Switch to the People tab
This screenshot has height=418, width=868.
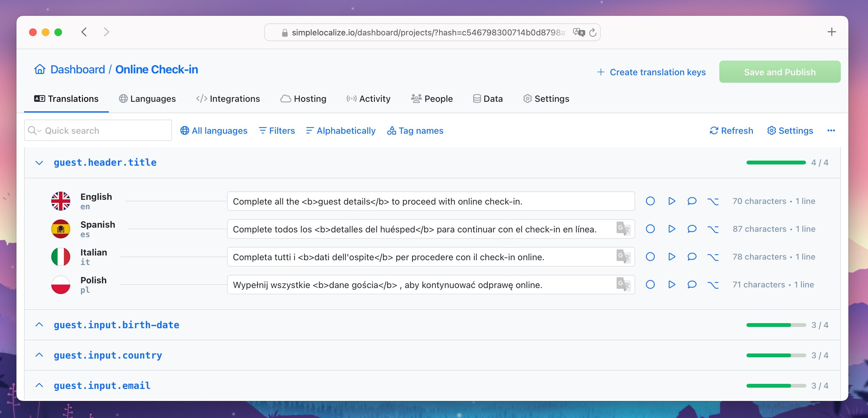tap(432, 99)
